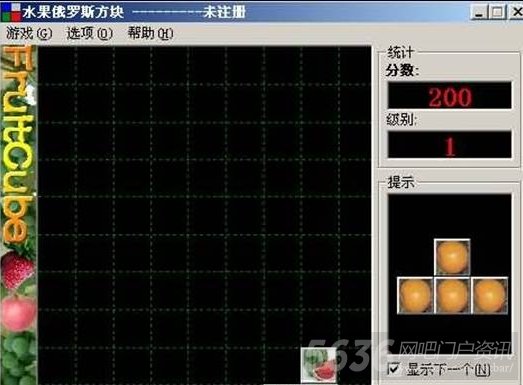Click the bottom-left orange preview block

pyautogui.click(x=415, y=295)
